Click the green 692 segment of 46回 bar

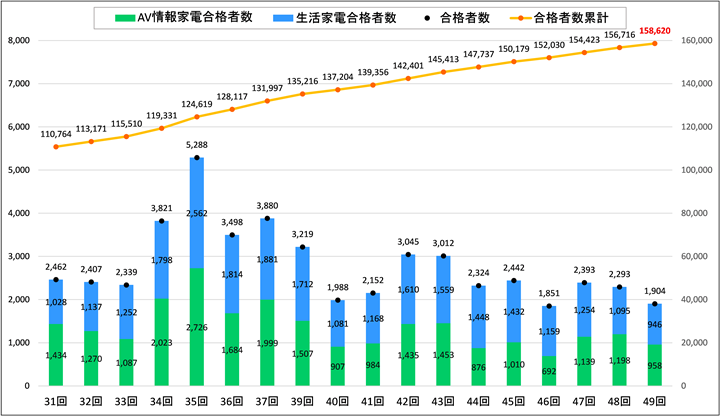click(550, 371)
